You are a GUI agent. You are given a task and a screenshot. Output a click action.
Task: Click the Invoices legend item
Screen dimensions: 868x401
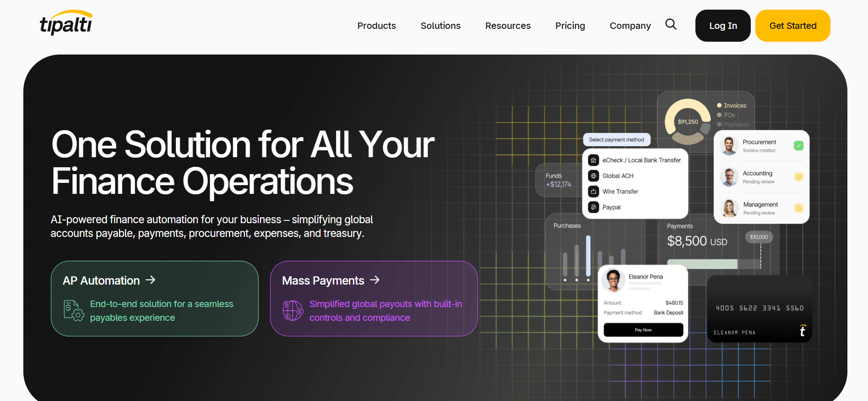732,105
